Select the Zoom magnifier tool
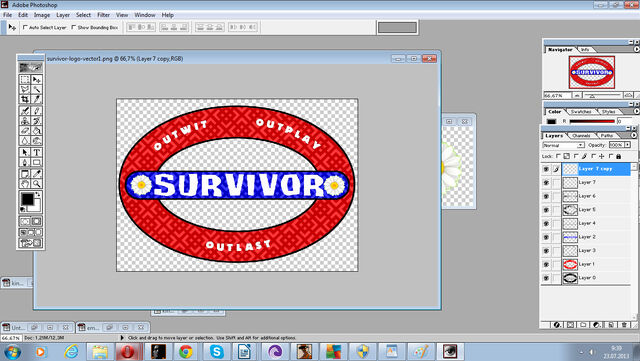Image resolution: width=640 pixels, height=361 pixels. (x=36, y=184)
